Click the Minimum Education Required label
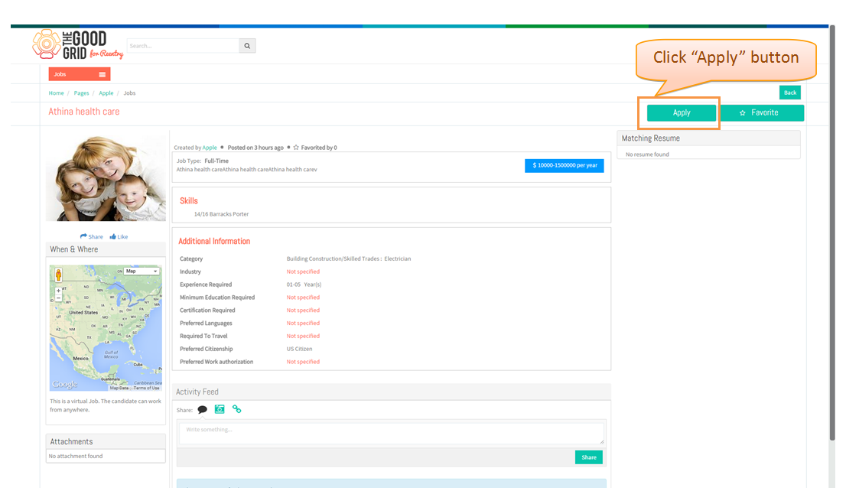This screenshot has width=846, height=504. click(x=217, y=298)
